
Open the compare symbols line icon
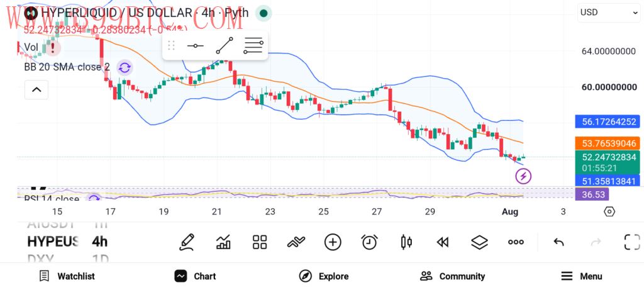[x=296, y=242]
